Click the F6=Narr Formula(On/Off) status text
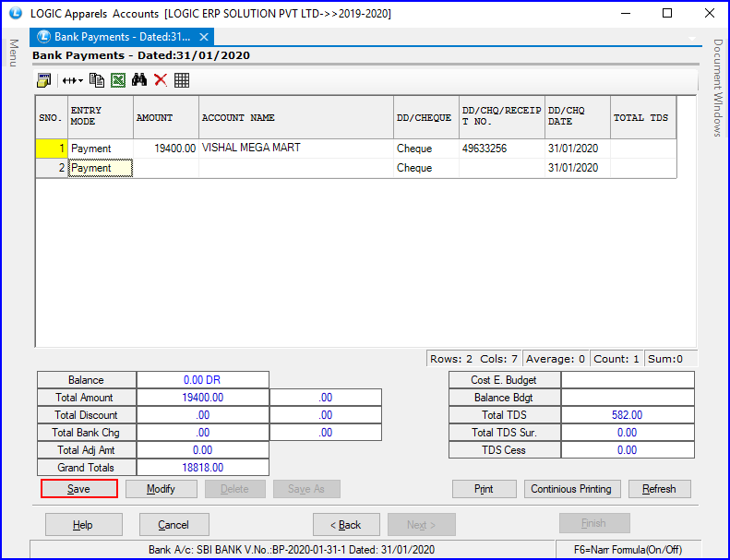This screenshot has width=730, height=560. [628, 550]
